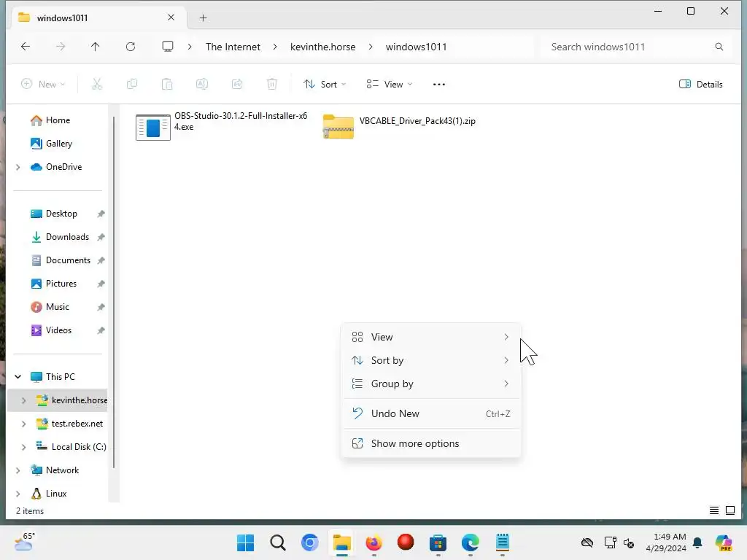Click the search magnifier icon

[719, 47]
